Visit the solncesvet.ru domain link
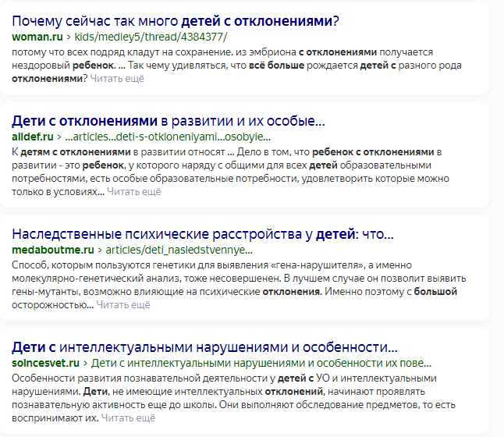The width and height of the screenshot is (504, 437). point(46,363)
